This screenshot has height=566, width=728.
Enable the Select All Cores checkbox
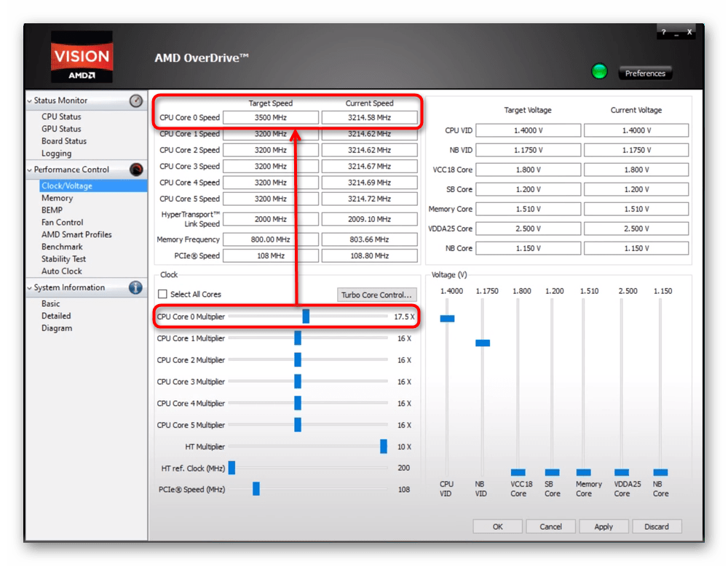click(163, 294)
